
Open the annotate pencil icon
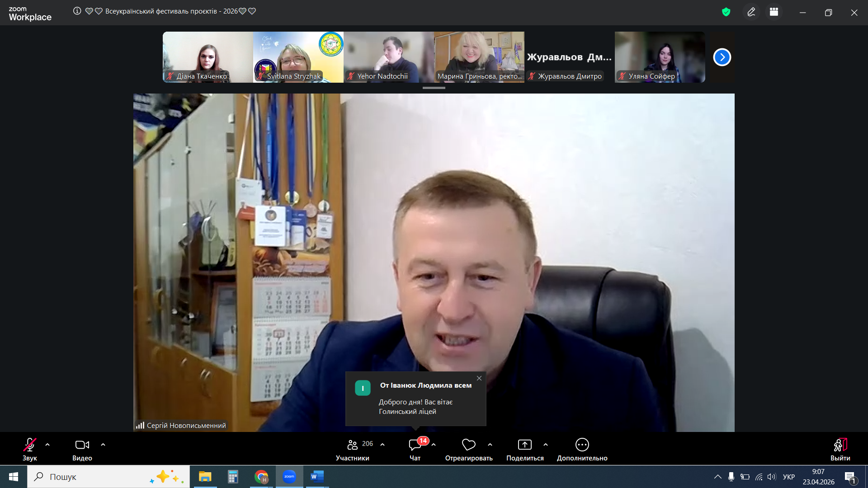point(751,12)
